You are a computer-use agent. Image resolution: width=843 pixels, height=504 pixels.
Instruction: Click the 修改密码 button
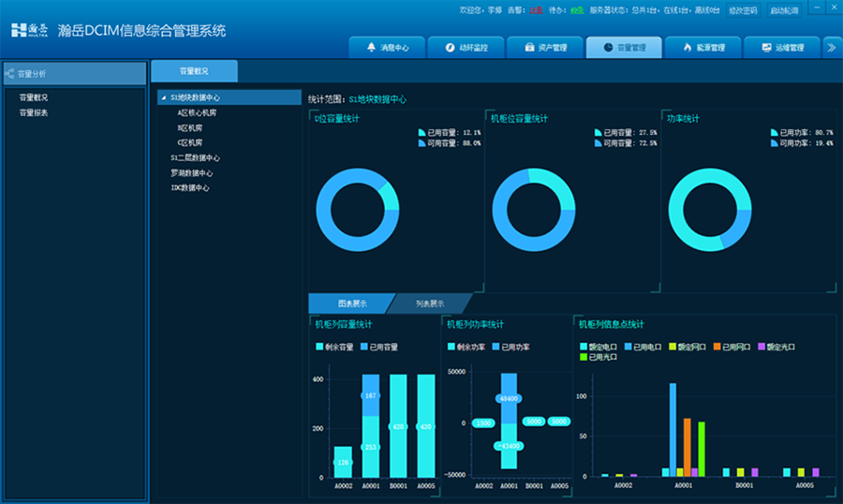[x=743, y=10]
